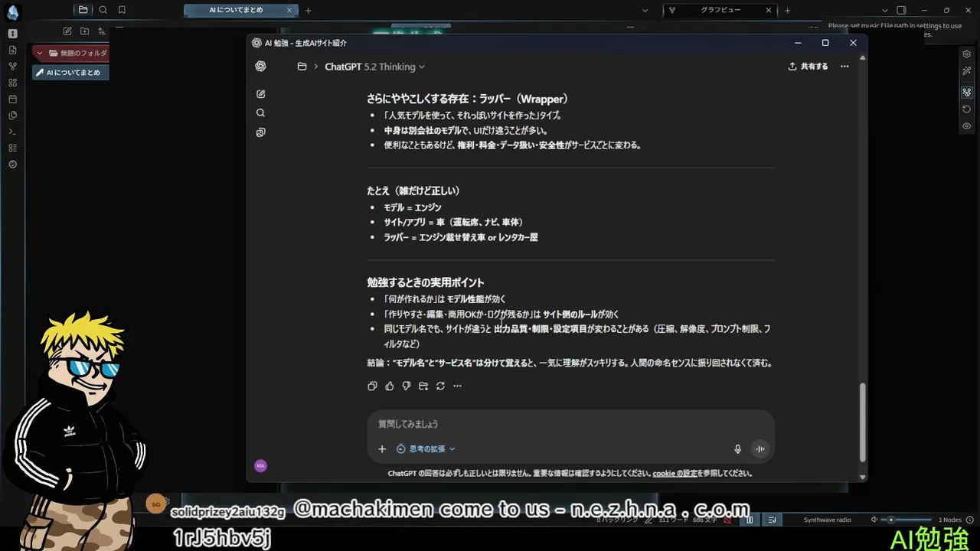Viewport: 980px width, 551px height.
Task: Create a new note in Obsidian explorer
Action: point(67,31)
